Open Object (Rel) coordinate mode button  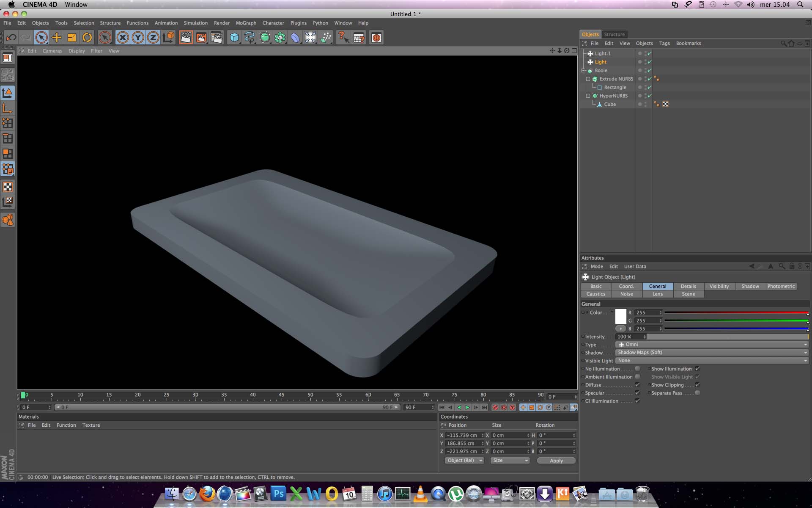point(464,461)
